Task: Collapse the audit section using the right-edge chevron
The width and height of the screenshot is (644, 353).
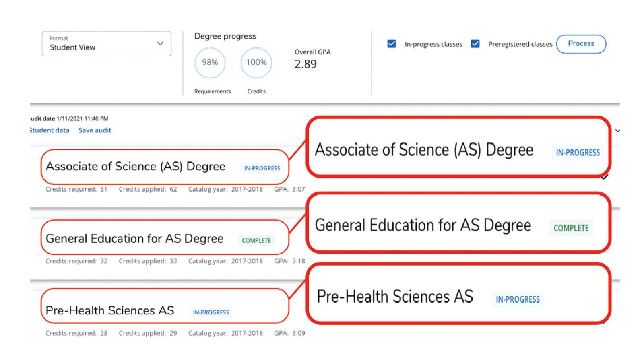Action: pos(617,131)
